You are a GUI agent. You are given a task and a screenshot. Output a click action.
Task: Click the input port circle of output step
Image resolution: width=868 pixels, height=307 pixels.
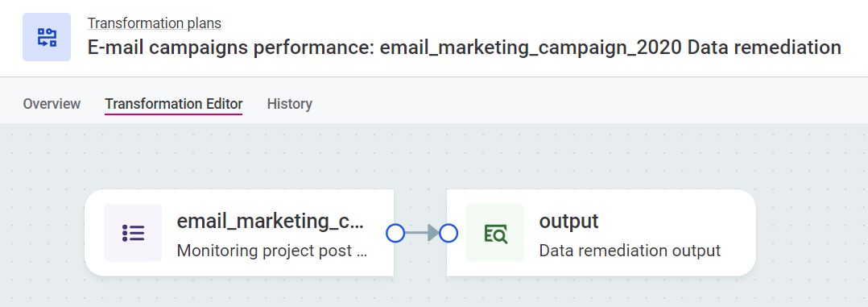point(448,234)
